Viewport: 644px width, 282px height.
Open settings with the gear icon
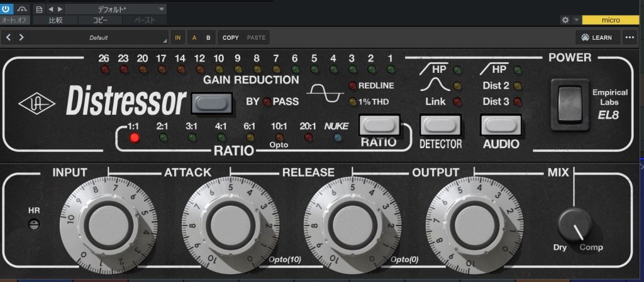coord(565,20)
